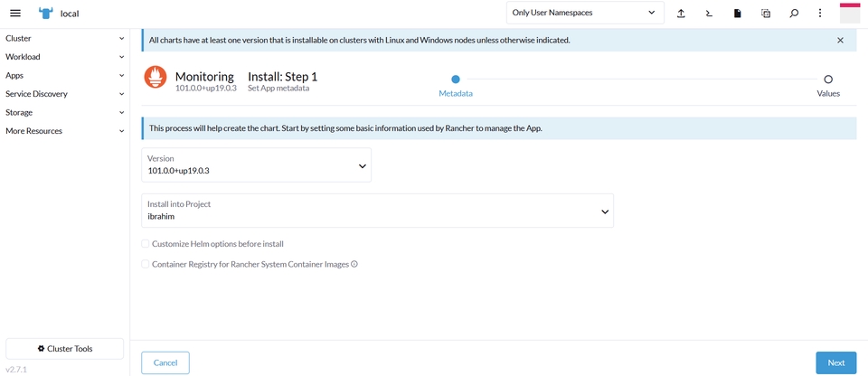Click the gear icon in Cluster Tools
The height and width of the screenshot is (376, 868).
click(x=41, y=349)
